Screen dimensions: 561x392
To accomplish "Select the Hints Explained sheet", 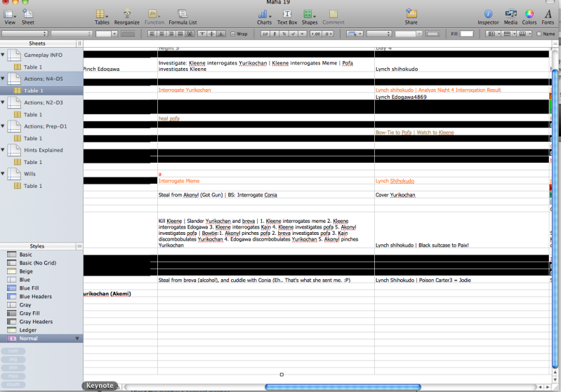I will pos(44,150).
